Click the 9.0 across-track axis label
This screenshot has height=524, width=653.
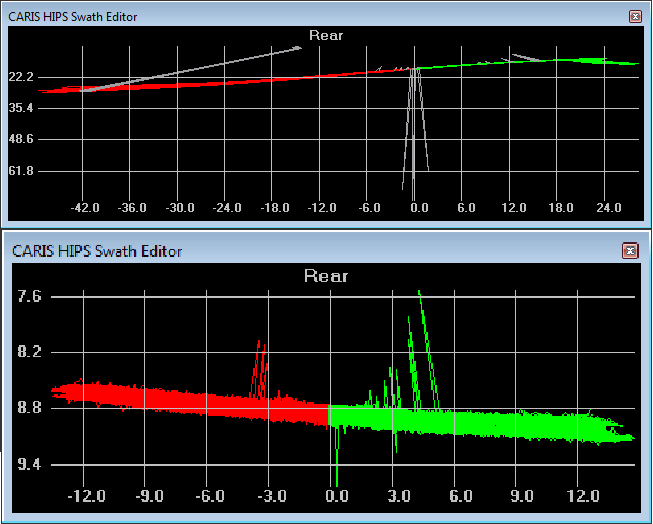pos(521,496)
